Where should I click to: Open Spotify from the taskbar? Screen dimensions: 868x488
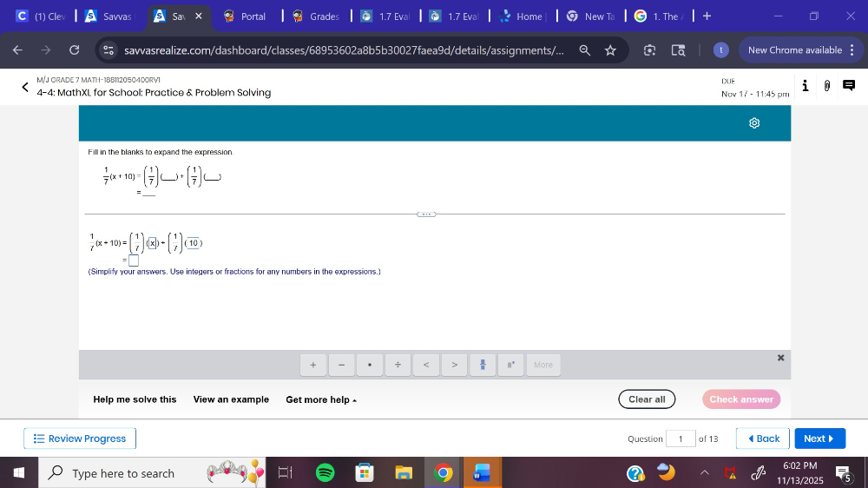coord(325,473)
